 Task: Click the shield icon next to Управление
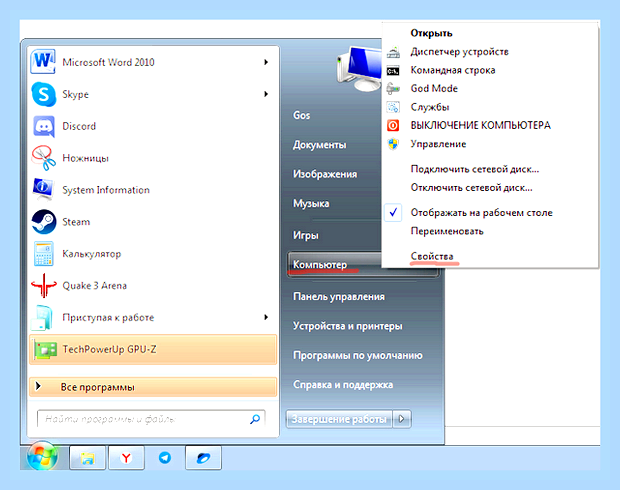pos(393,144)
